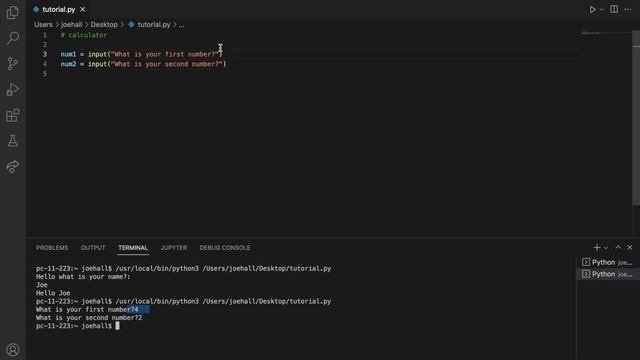The height and width of the screenshot is (360, 640).
Task: Click the joehall breadcrumb
Action: 71,24
